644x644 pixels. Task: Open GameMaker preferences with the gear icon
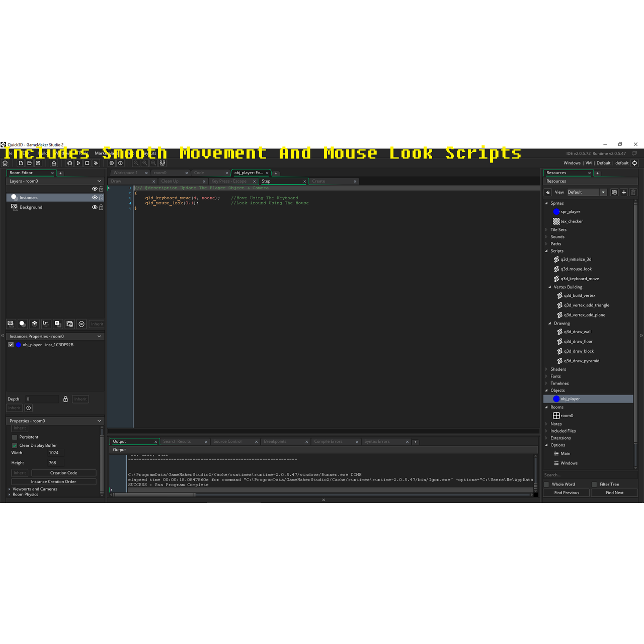coord(112,163)
